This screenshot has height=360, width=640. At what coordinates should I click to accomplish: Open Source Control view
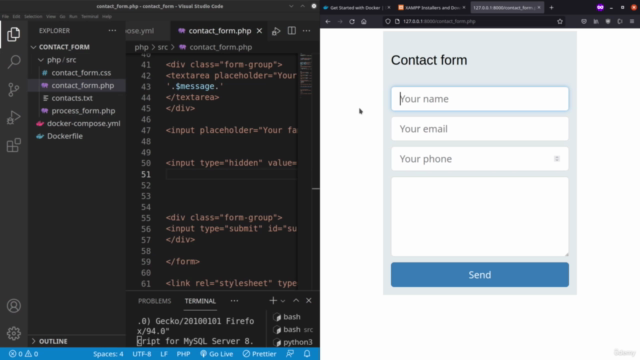click(x=13, y=90)
